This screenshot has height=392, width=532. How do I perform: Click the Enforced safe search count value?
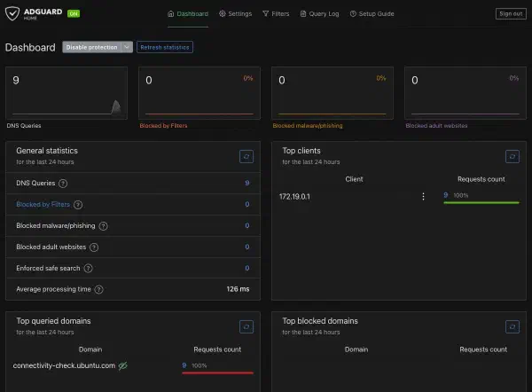pos(247,268)
